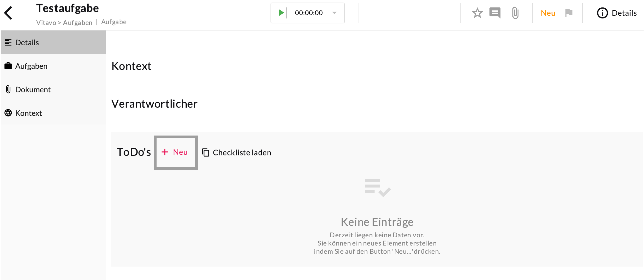Viewport: 644px width, 280px height.
Task: Select the Details sidebar tab
Action: (x=27, y=43)
